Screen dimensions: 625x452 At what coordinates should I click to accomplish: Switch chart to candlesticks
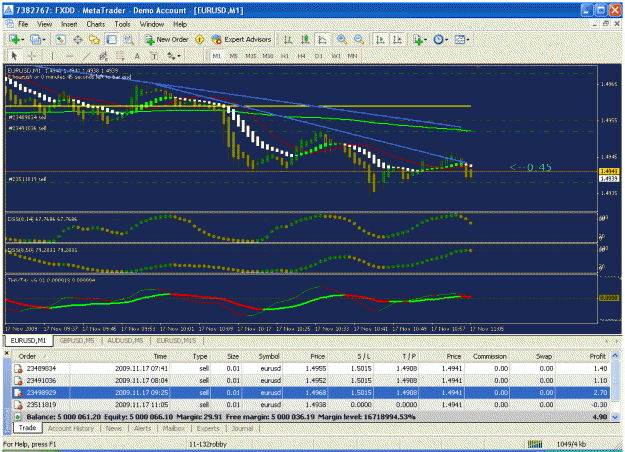[305, 39]
